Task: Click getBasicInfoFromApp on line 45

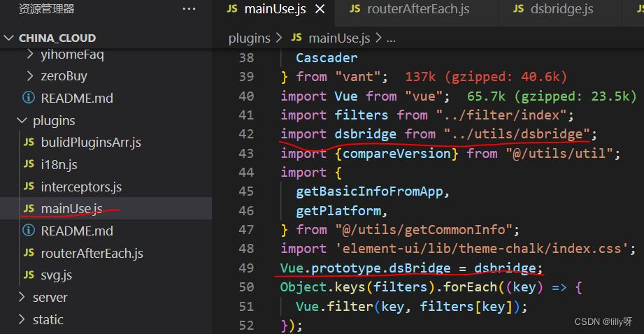Action: [370, 191]
